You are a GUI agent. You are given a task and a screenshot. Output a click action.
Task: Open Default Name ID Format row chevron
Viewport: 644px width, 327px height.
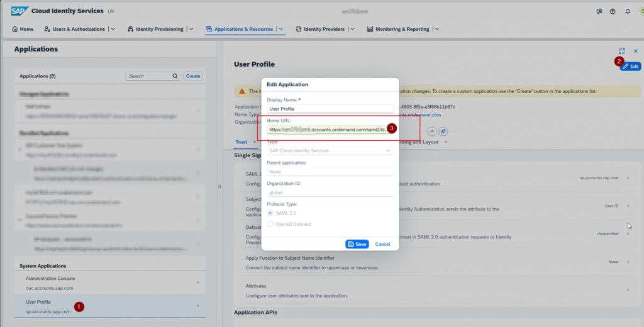pos(628,234)
